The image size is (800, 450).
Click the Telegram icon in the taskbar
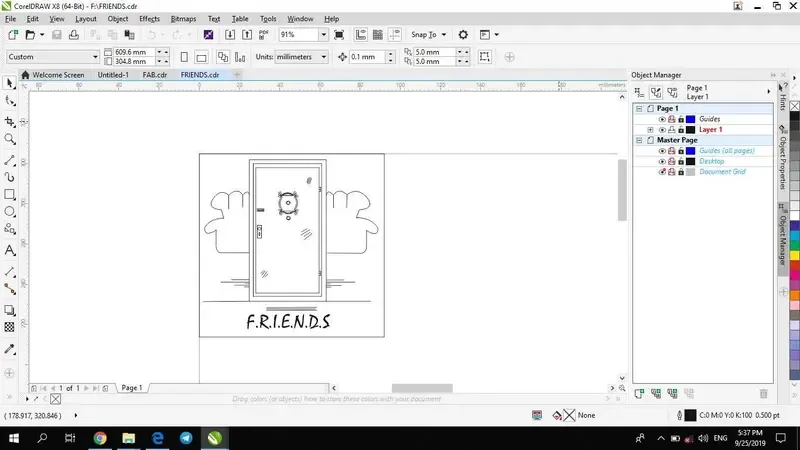tap(186, 438)
